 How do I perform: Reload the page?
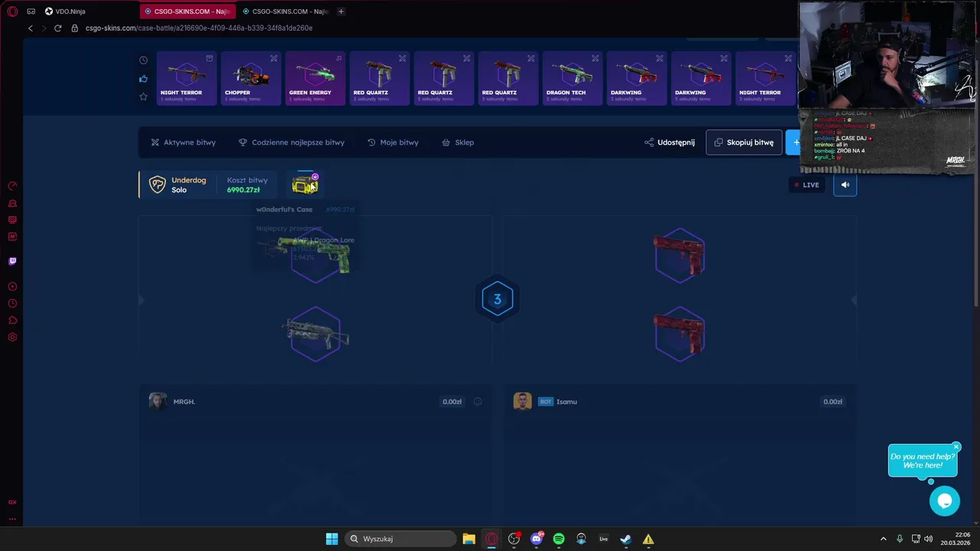57,28
